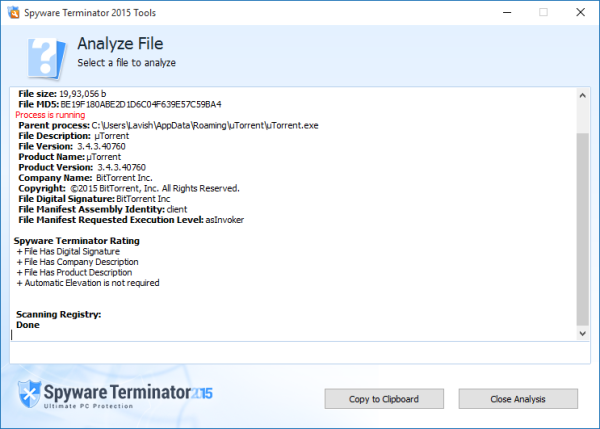600x429 pixels.
Task: Click the red 'Process is running' text
Action: (x=50, y=115)
